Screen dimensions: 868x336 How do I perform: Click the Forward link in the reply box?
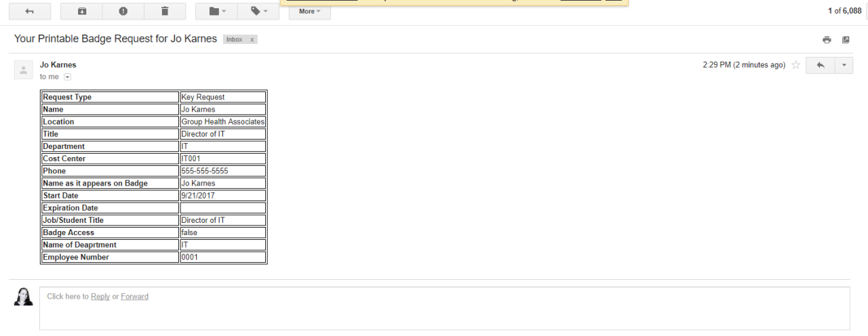click(x=134, y=297)
